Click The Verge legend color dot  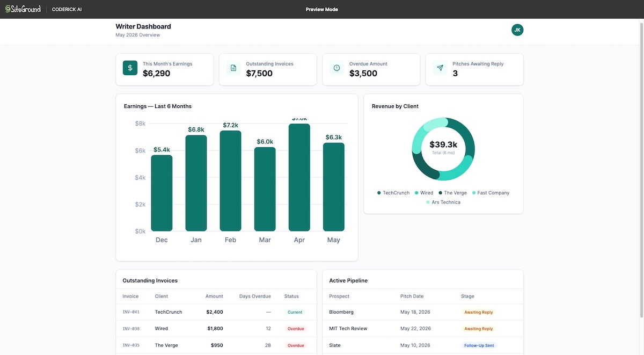[x=441, y=193]
